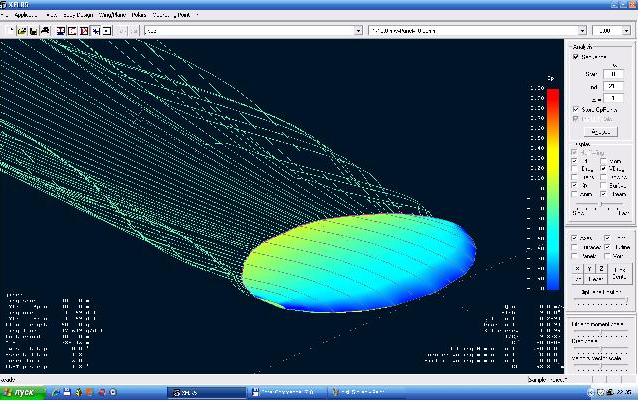The height and width of the screenshot is (404, 642).
Task: Switch to the polars view toolbar icon
Action: (72, 31)
